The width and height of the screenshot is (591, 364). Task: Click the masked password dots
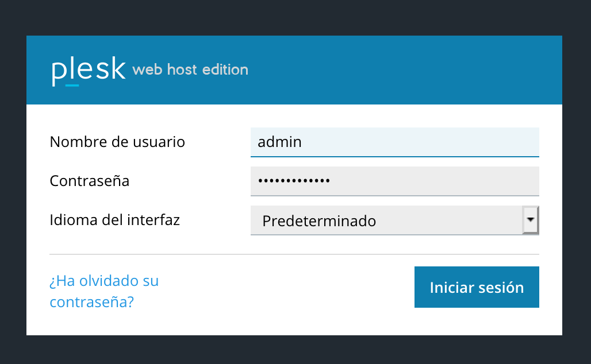(x=293, y=181)
